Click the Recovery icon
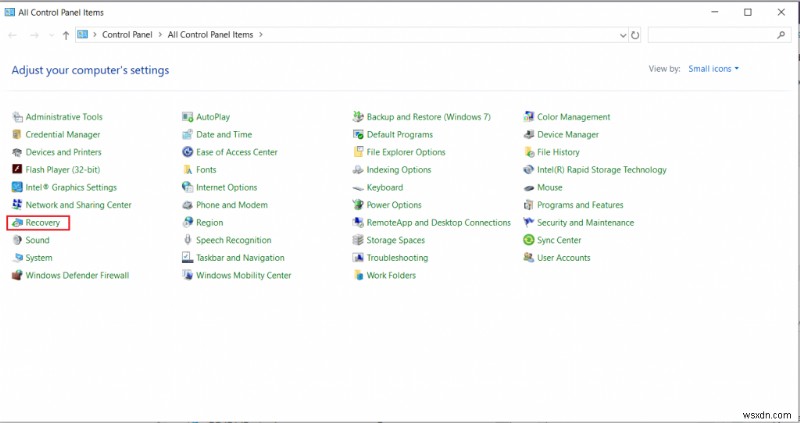Image resolution: width=800 pixels, height=423 pixels. click(17, 223)
